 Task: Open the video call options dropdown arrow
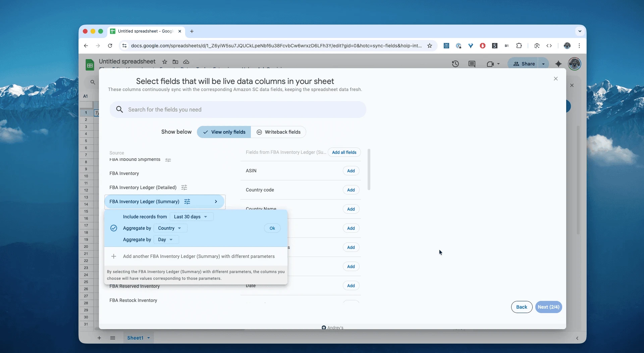pyautogui.click(x=498, y=64)
